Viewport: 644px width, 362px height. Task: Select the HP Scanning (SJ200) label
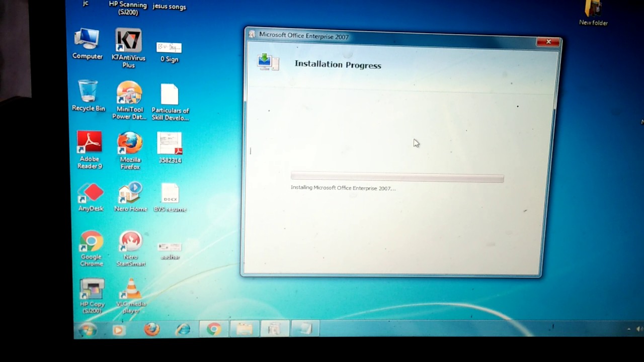(128, 8)
